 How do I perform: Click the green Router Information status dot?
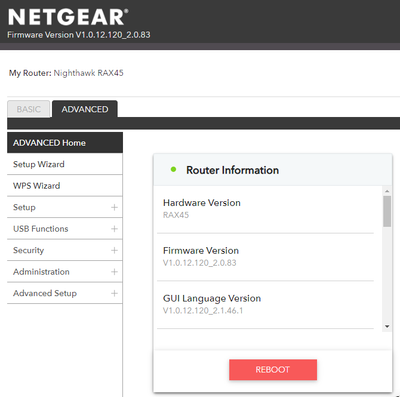pos(173,169)
